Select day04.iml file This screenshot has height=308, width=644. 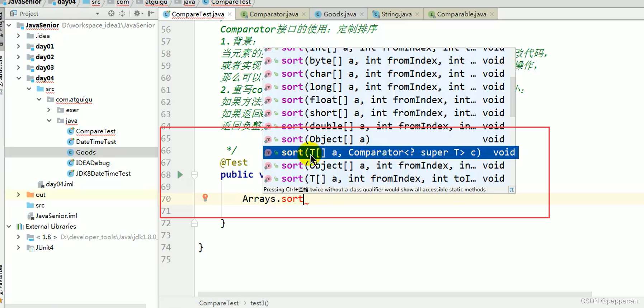pyautogui.click(x=60, y=184)
